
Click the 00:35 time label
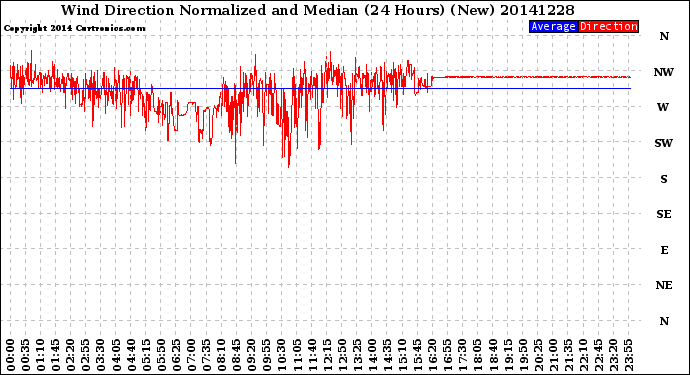[26, 355]
